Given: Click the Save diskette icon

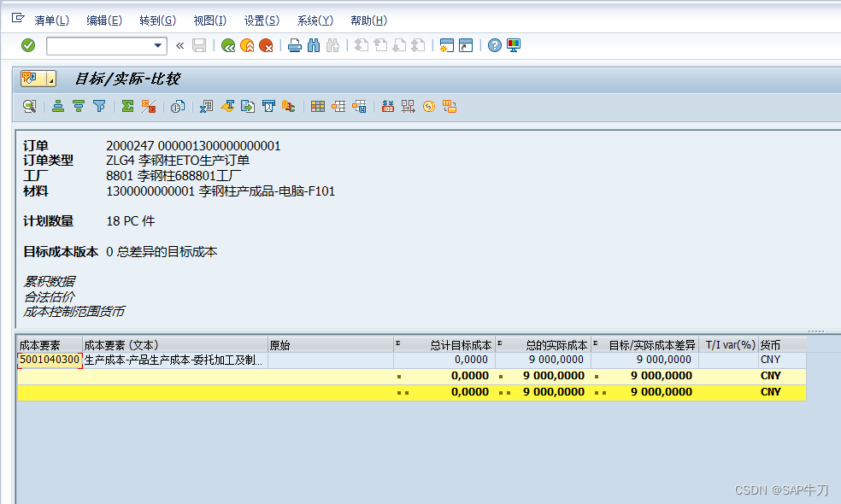Looking at the screenshot, I should 199,45.
